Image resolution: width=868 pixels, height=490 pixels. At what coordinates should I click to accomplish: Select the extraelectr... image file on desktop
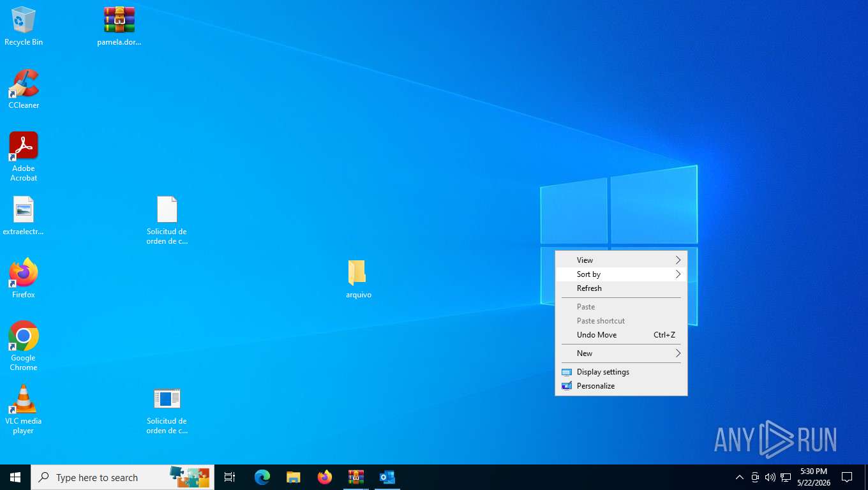[x=24, y=216]
